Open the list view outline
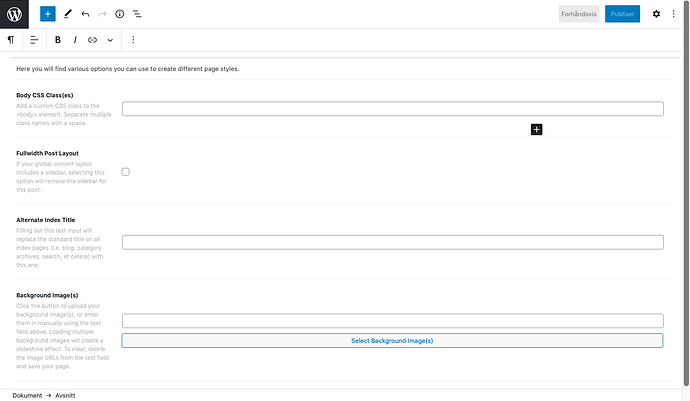The height and width of the screenshot is (401, 690). [x=136, y=14]
